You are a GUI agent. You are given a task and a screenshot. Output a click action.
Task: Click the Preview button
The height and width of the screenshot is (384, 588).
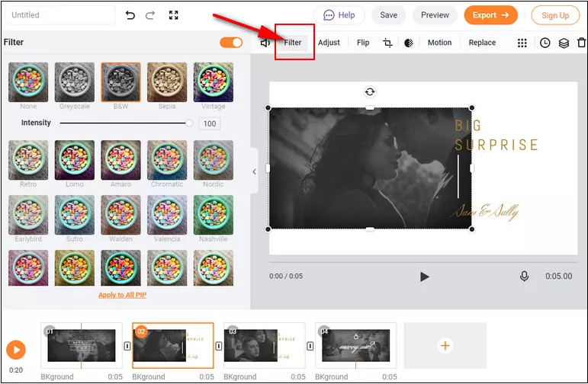tap(435, 15)
